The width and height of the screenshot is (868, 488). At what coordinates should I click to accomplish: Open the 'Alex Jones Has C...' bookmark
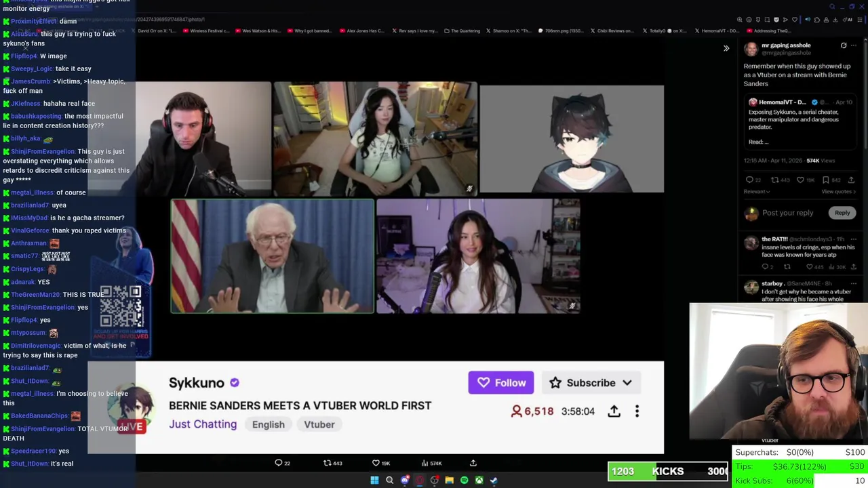point(361,30)
